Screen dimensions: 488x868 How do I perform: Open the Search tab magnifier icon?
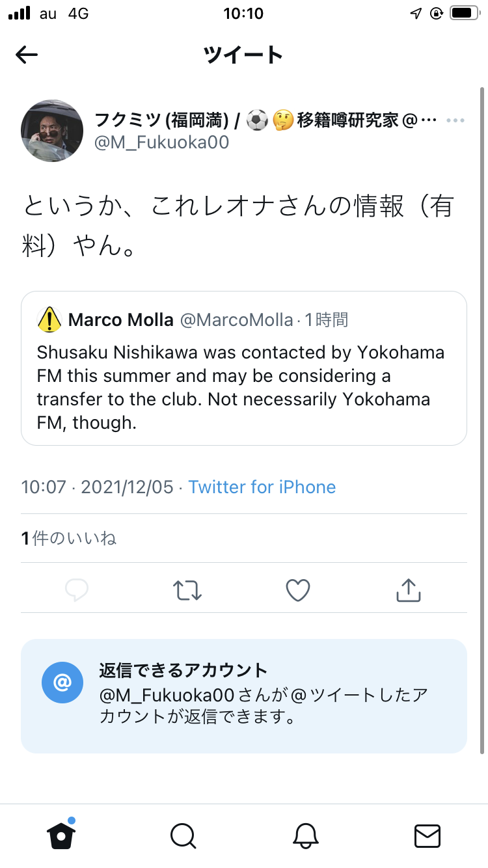(x=183, y=835)
